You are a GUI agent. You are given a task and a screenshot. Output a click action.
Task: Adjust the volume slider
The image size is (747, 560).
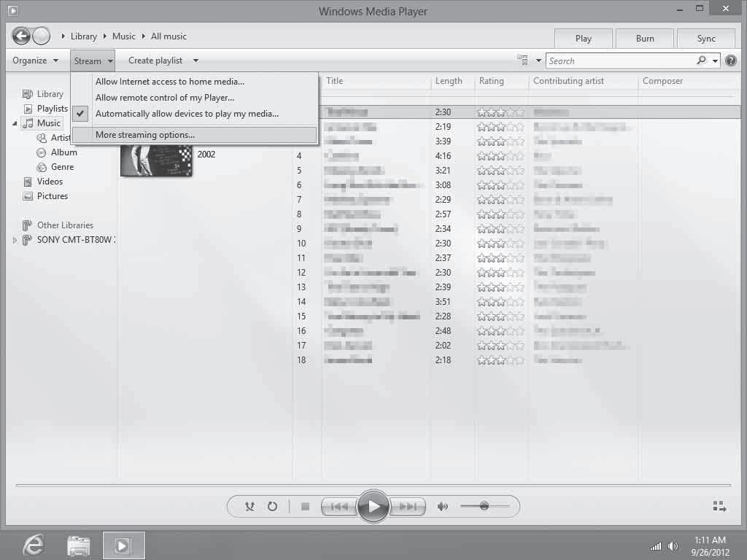(484, 506)
